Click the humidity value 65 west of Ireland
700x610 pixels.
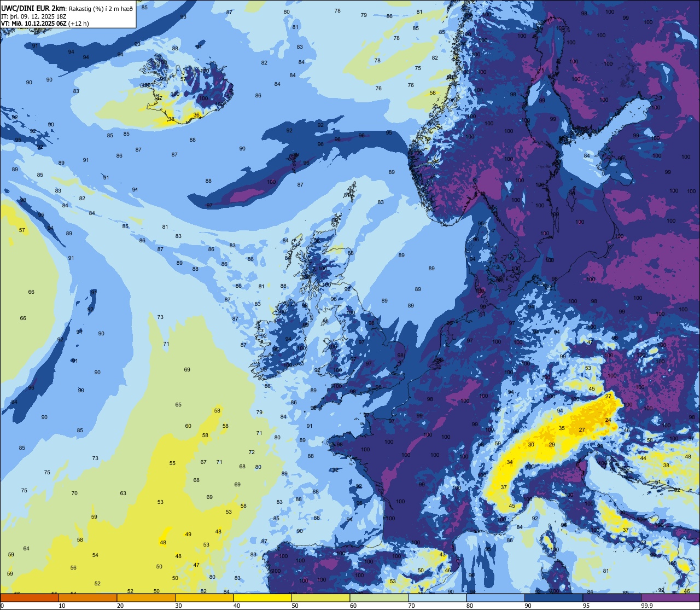click(x=178, y=405)
